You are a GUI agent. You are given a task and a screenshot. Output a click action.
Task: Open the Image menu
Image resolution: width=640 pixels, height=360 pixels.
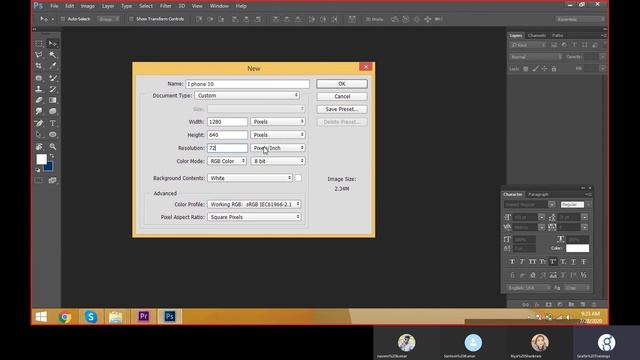(88, 6)
